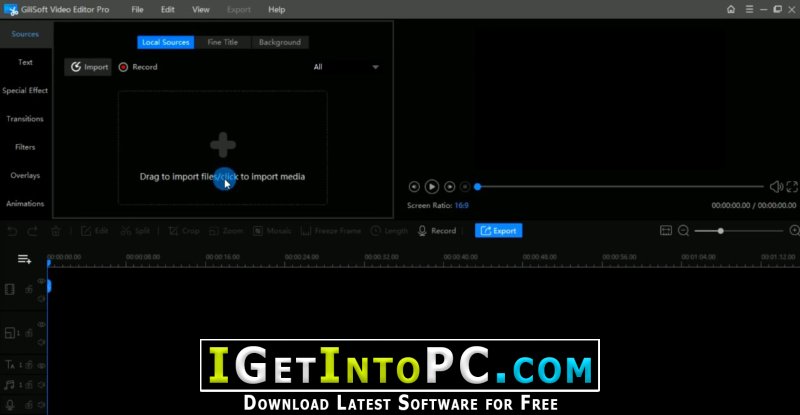The image size is (800, 415).
Task: Switch to the Local Sources tab
Action: click(x=165, y=42)
